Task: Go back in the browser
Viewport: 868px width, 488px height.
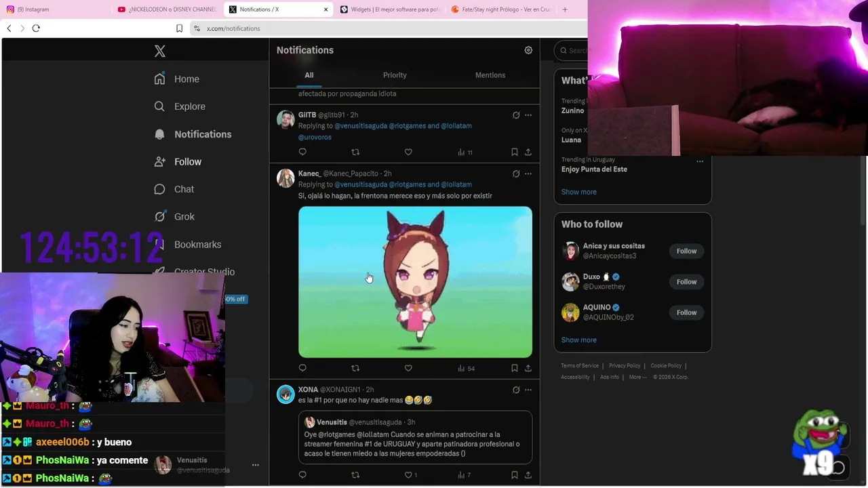Action: (9, 28)
